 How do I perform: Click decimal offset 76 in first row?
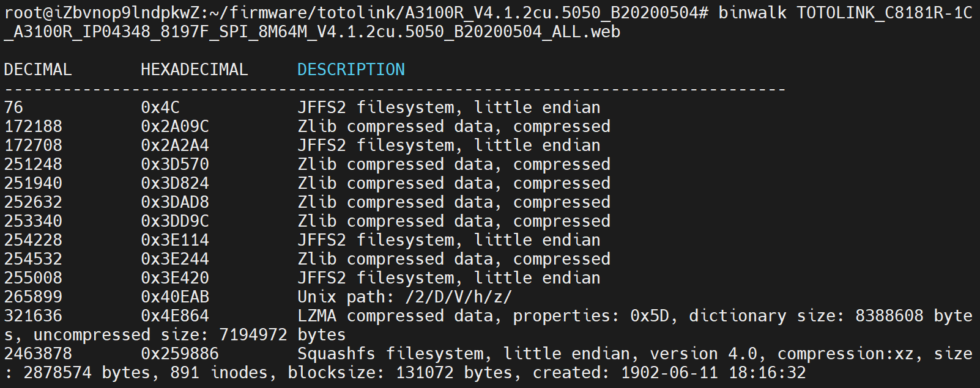click(13, 108)
